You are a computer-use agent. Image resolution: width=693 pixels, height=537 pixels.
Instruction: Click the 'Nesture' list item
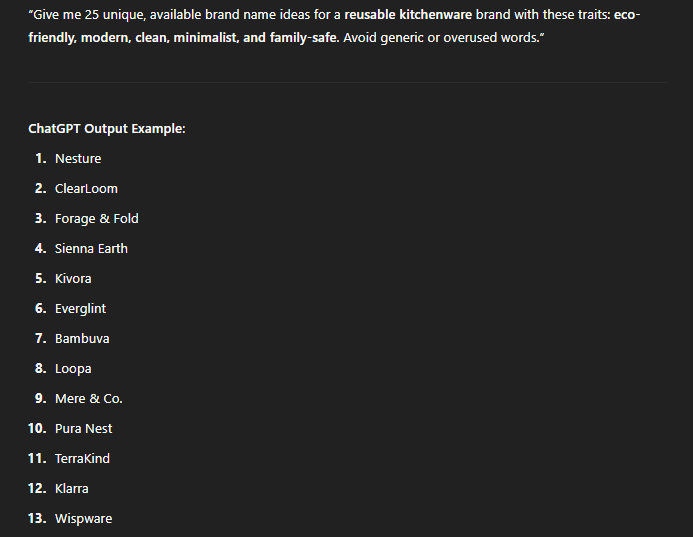[78, 159]
